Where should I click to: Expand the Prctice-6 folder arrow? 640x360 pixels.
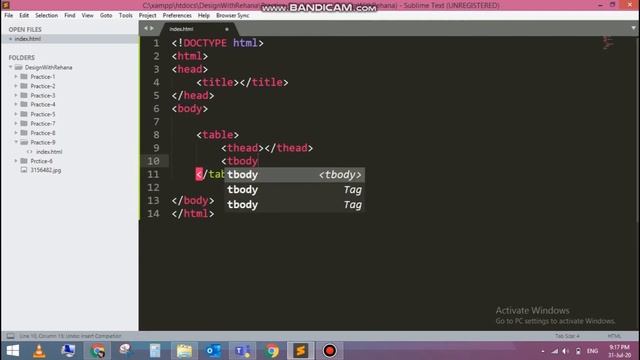[x=16, y=161]
